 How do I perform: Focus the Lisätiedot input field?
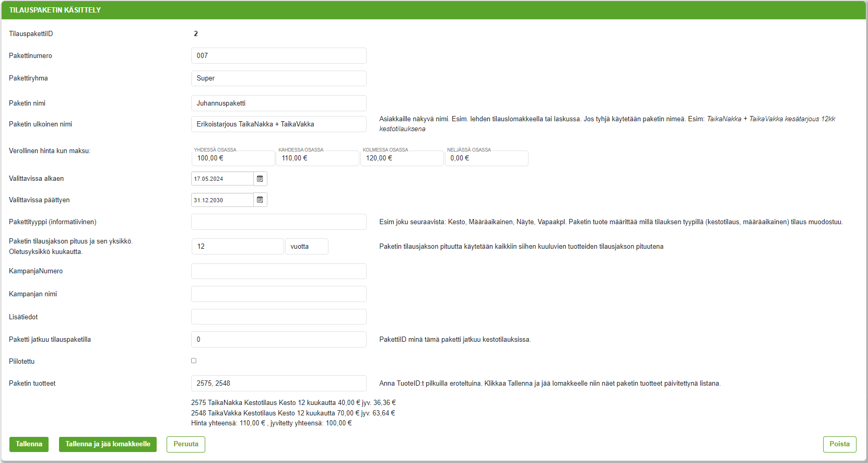tap(279, 317)
